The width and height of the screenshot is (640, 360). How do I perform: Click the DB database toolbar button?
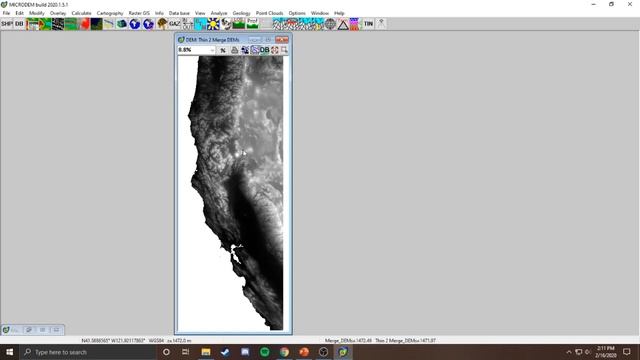pyautogui.click(x=19, y=24)
